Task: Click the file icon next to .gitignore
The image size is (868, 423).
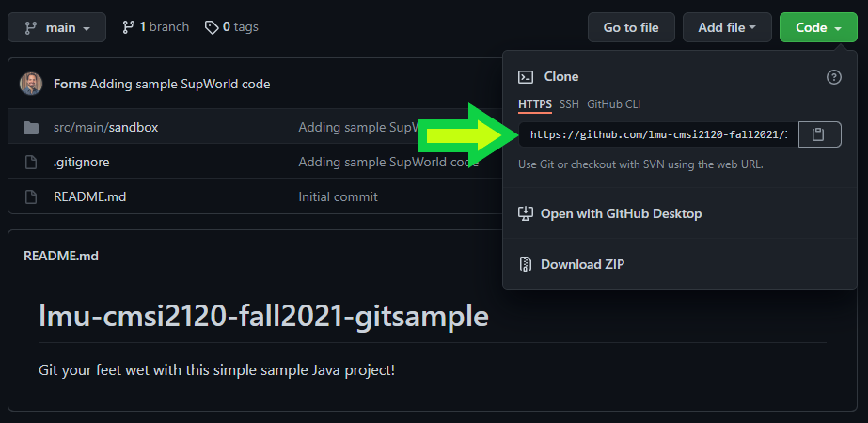Action: click(x=31, y=163)
